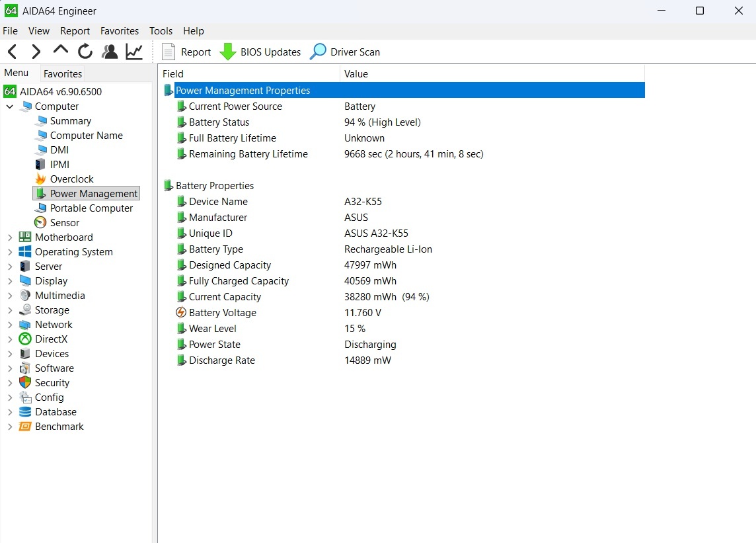Go up one level with Up arrow
Screen dimensions: 756x543
click(x=60, y=50)
